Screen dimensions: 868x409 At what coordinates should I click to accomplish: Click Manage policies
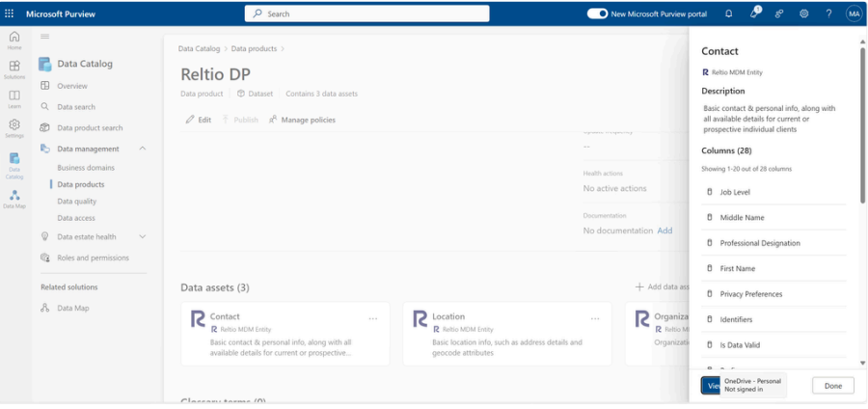click(x=302, y=120)
